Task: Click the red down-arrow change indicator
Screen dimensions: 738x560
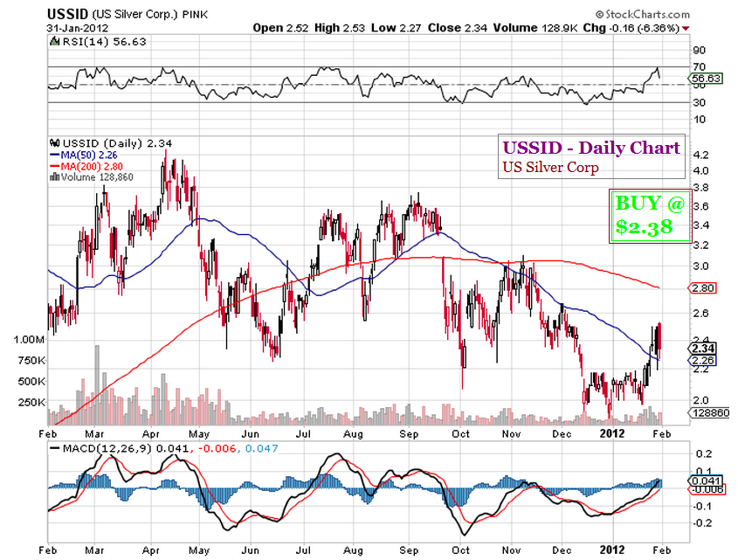Action: click(x=686, y=29)
